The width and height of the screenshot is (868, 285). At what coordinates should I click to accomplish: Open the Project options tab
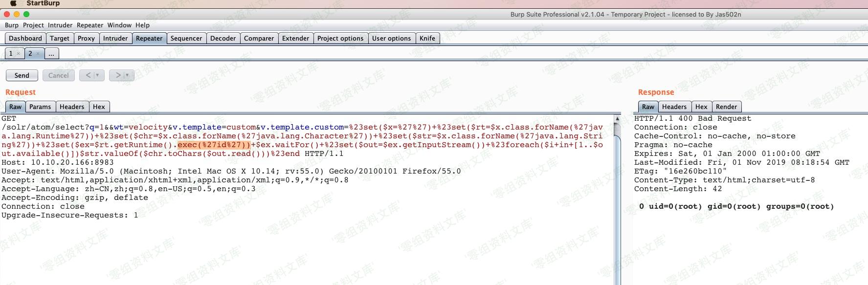click(x=340, y=38)
